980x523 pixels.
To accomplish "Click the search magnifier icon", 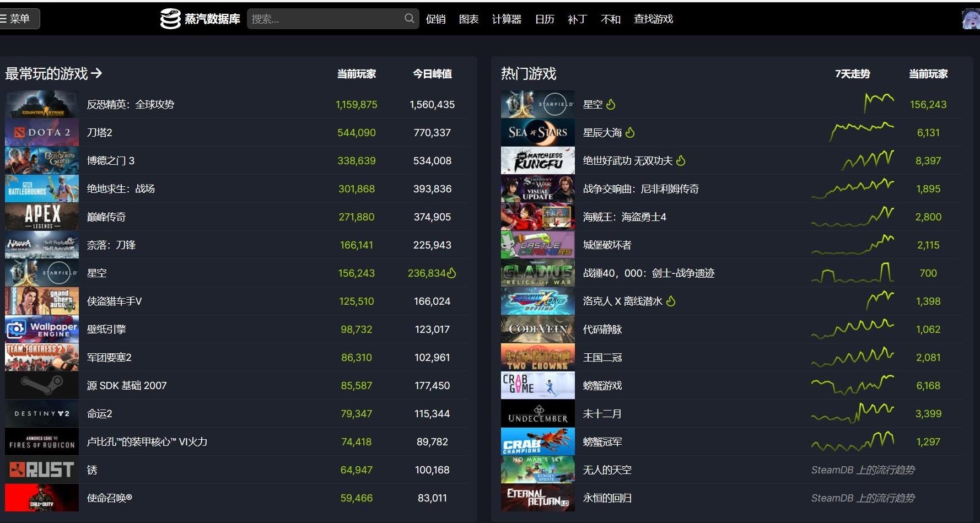I will click(x=409, y=18).
